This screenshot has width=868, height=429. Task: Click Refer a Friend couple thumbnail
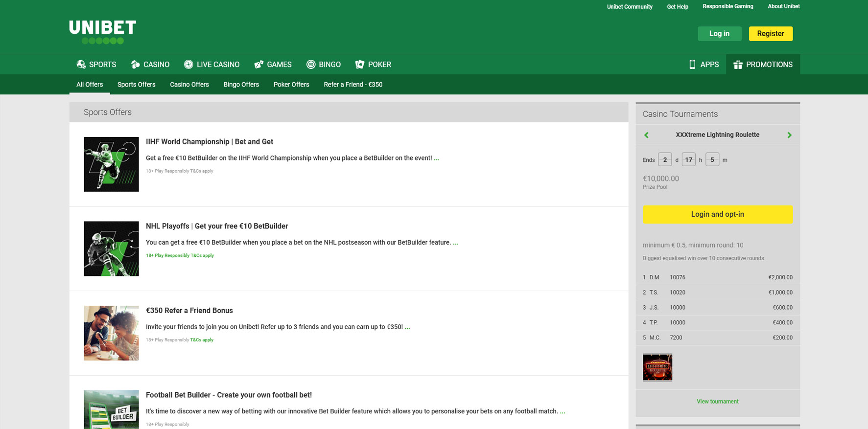coord(111,333)
